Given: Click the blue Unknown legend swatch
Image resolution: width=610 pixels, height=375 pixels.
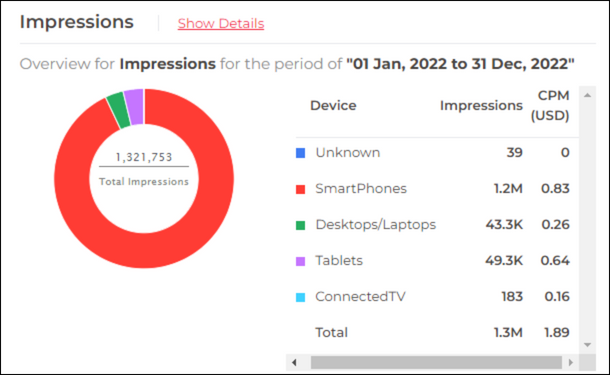Looking at the screenshot, I should (301, 153).
